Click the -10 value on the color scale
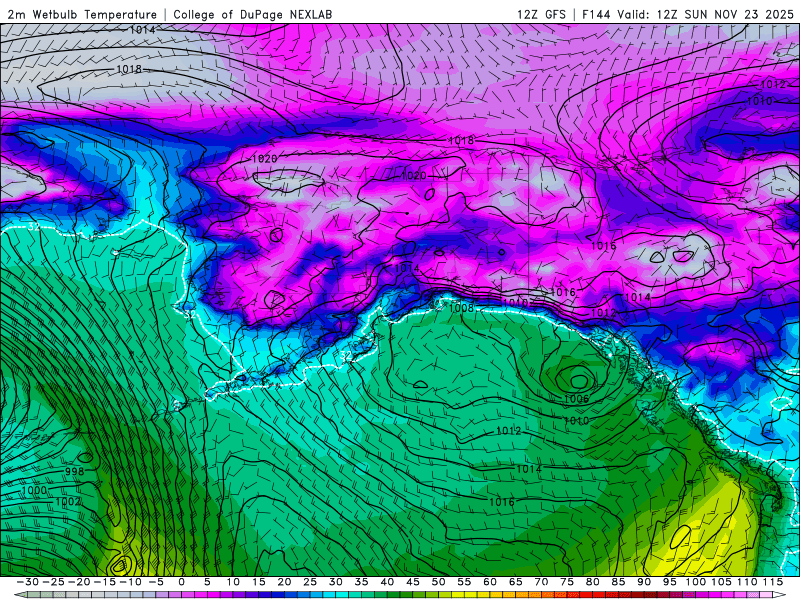800x600 pixels. [130, 582]
